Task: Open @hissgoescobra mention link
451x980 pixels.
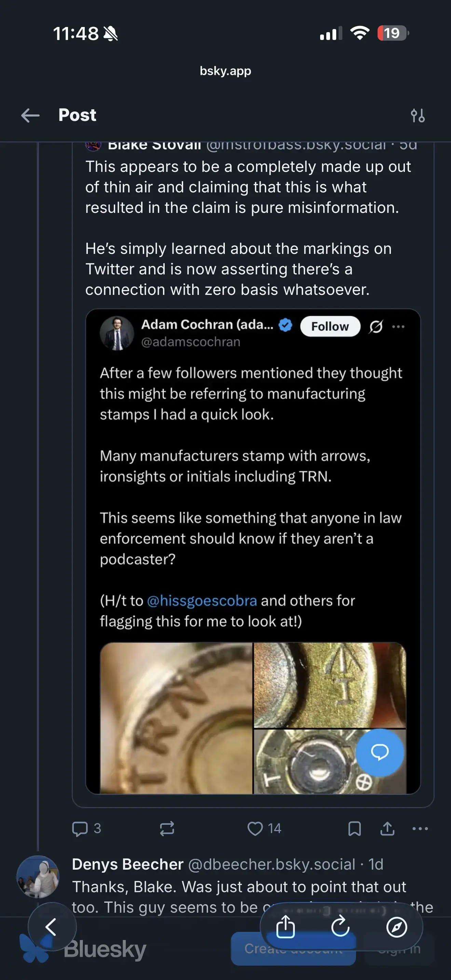Action: coord(202,601)
